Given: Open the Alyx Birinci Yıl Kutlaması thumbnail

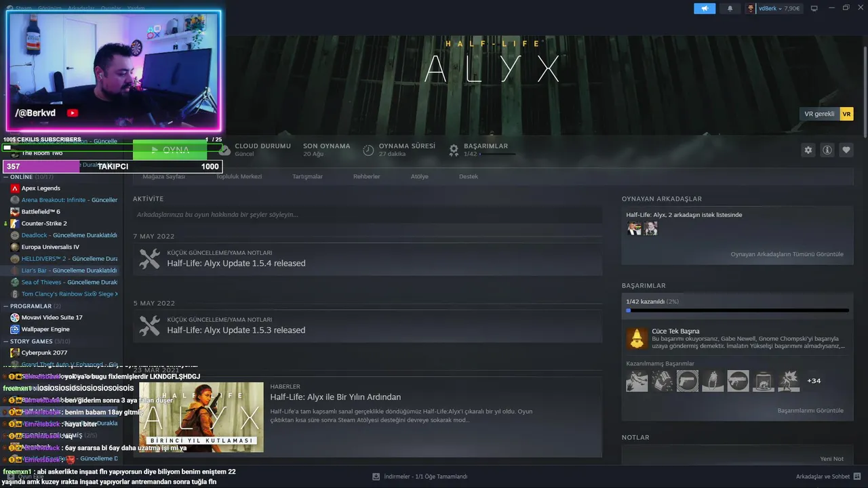Looking at the screenshot, I should [x=201, y=417].
